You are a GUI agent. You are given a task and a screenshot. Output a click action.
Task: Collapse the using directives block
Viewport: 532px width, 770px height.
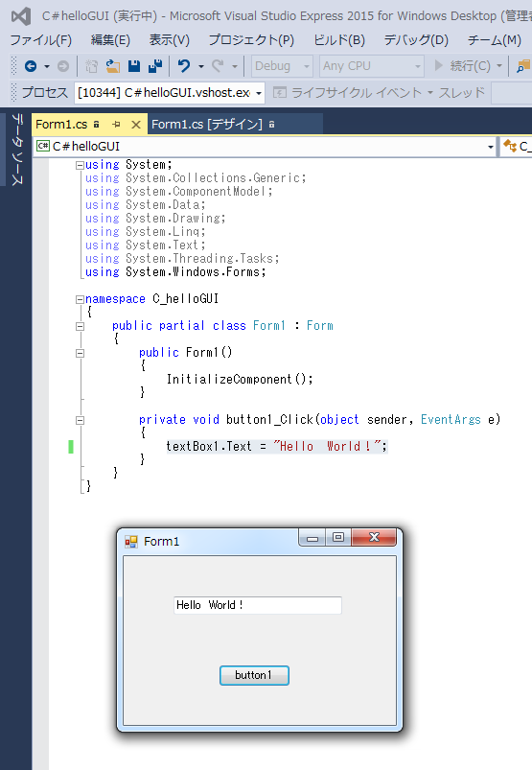pos(80,166)
